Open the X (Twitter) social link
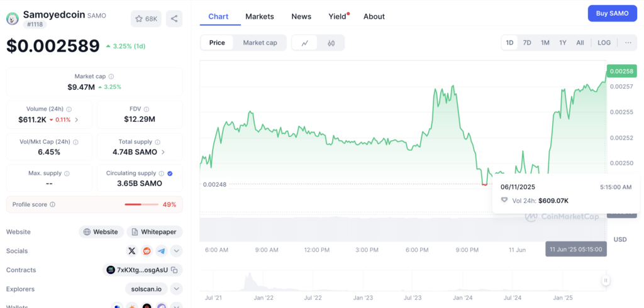 click(x=132, y=251)
